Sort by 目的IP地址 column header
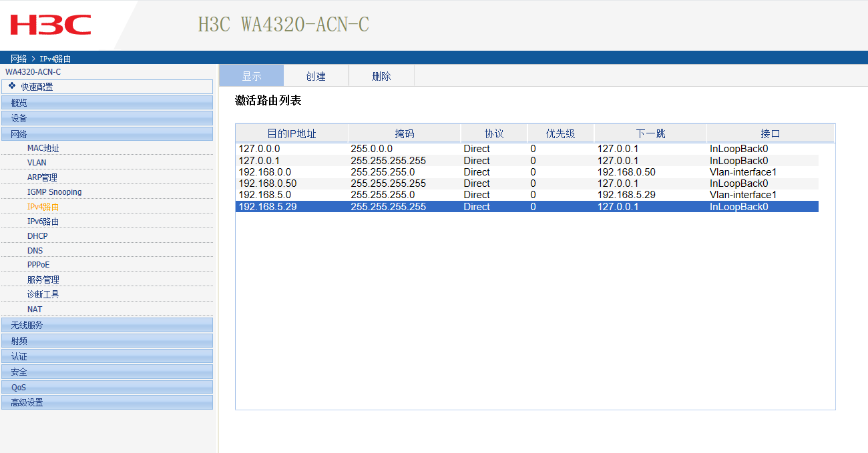Viewport: 868px width, 453px height. (x=292, y=133)
